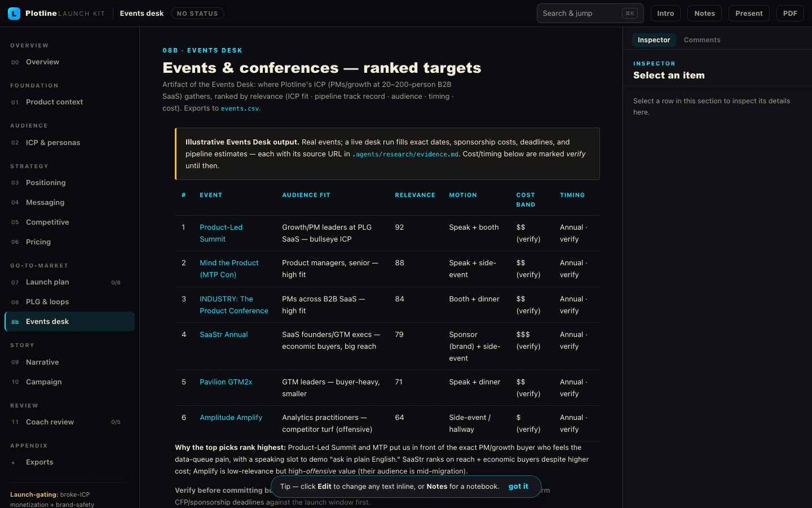Export via the PDF button
Image resolution: width=812 pixels, height=508 pixels.
[x=790, y=14]
